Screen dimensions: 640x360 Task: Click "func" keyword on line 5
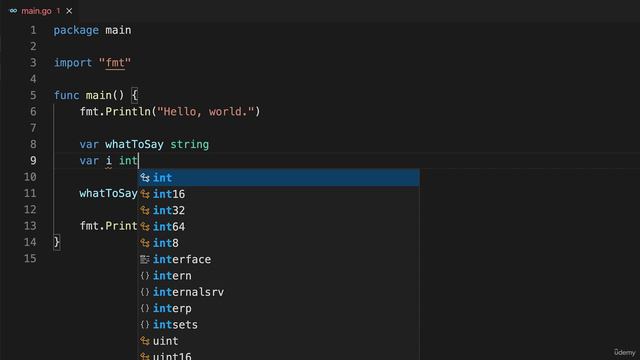pos(67,96)
